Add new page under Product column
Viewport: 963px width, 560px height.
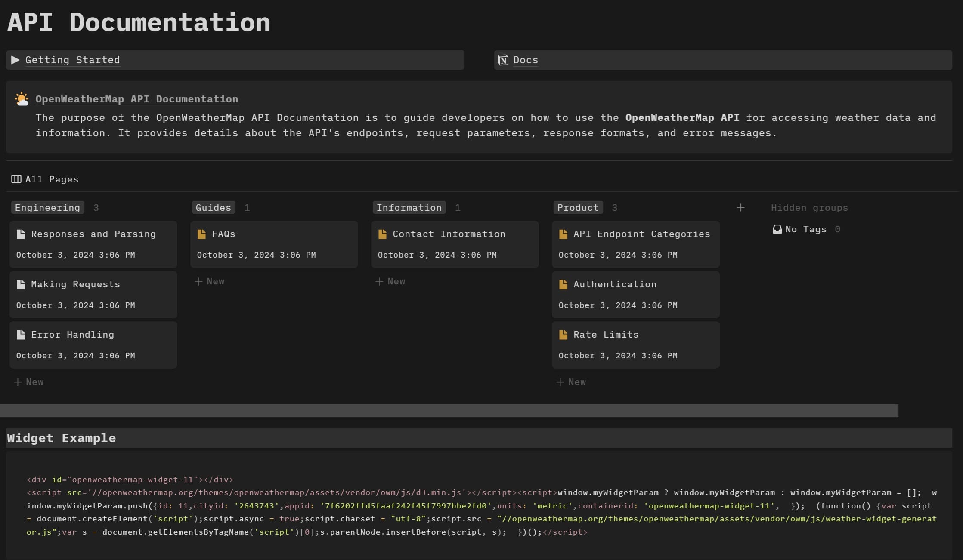[571, 382]
